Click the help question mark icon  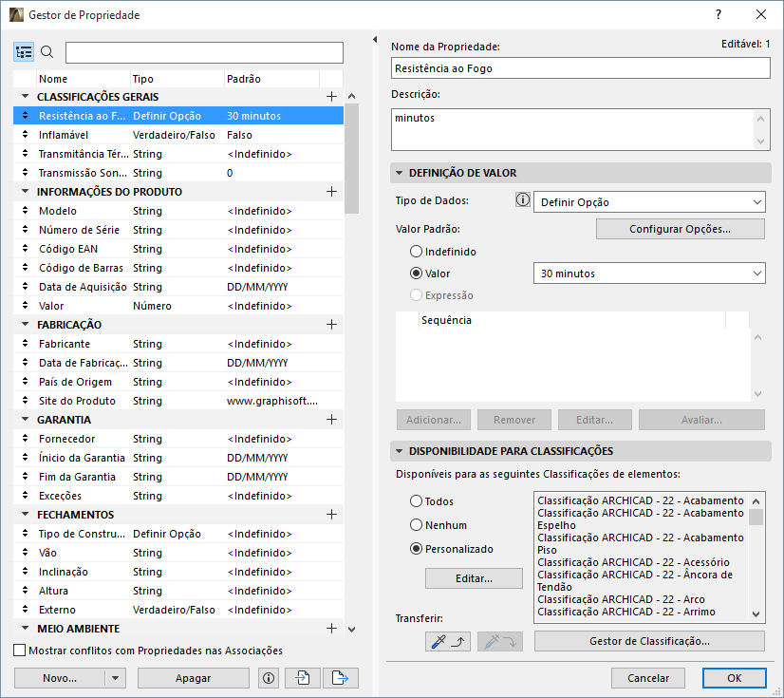pos(719,14)
